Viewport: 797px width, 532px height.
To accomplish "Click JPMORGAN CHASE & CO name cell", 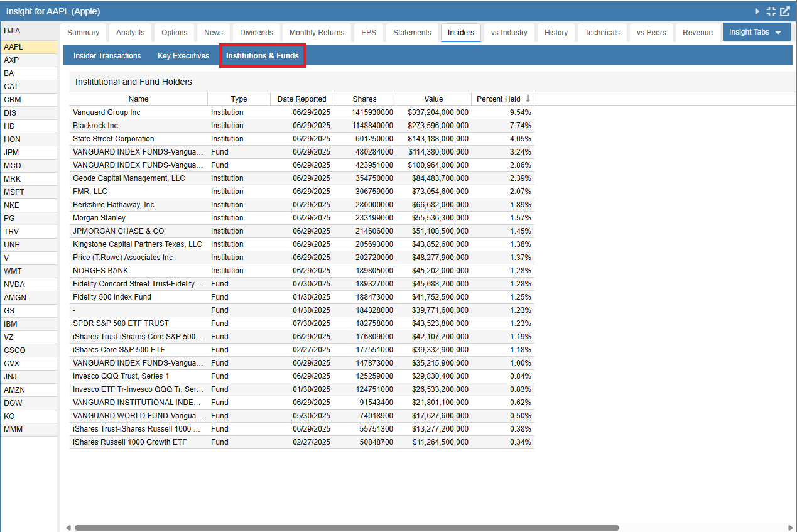I will (138, 231).
